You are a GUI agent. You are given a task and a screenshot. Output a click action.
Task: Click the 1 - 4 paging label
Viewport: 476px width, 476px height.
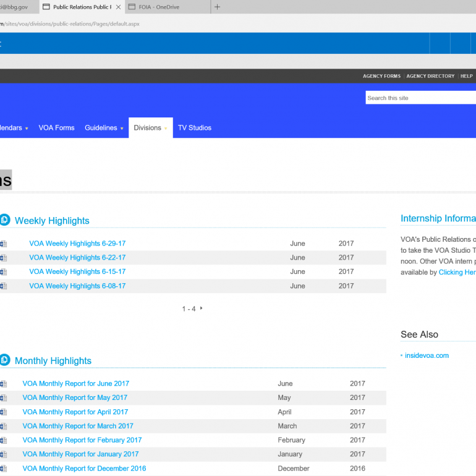pyautogui.click(x=189, y=308)
